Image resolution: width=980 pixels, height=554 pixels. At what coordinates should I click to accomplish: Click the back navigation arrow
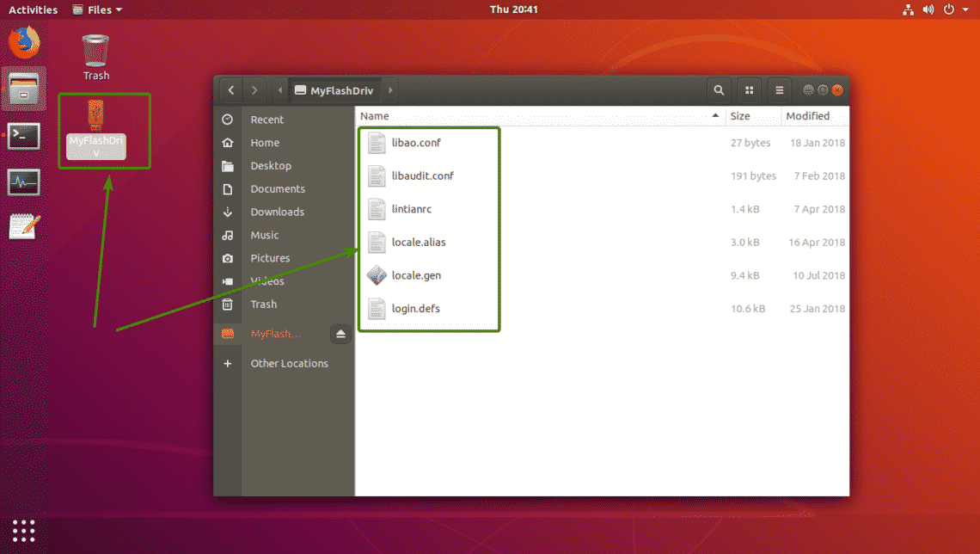tap(230, 89)
